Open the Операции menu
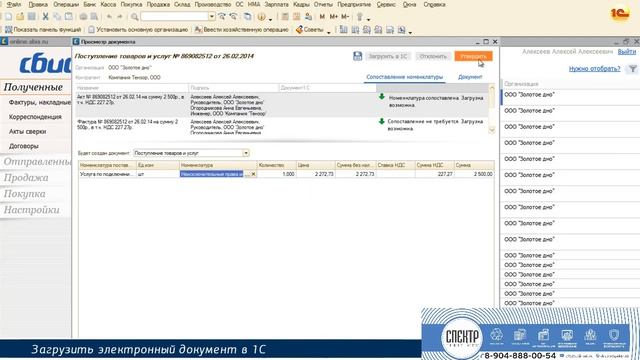This screenshot has height=360, width=640. click(66, 4)
